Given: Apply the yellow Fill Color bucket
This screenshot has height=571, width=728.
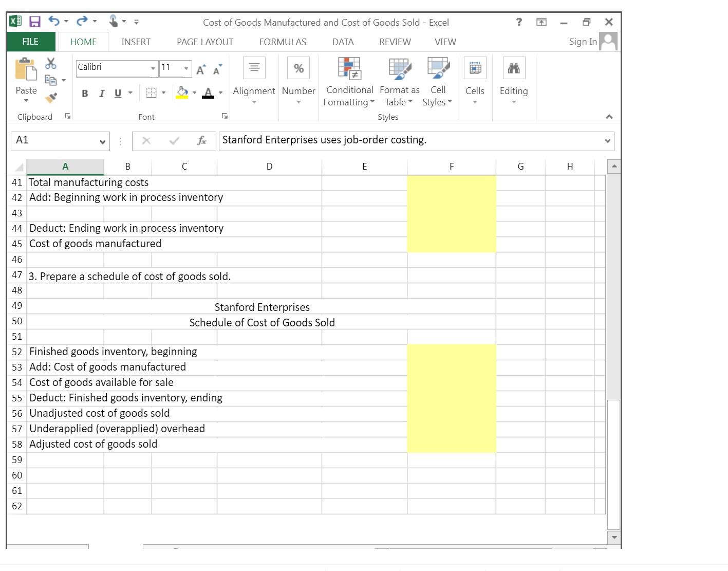Looking at the screenshot, I should coord(182,93).
